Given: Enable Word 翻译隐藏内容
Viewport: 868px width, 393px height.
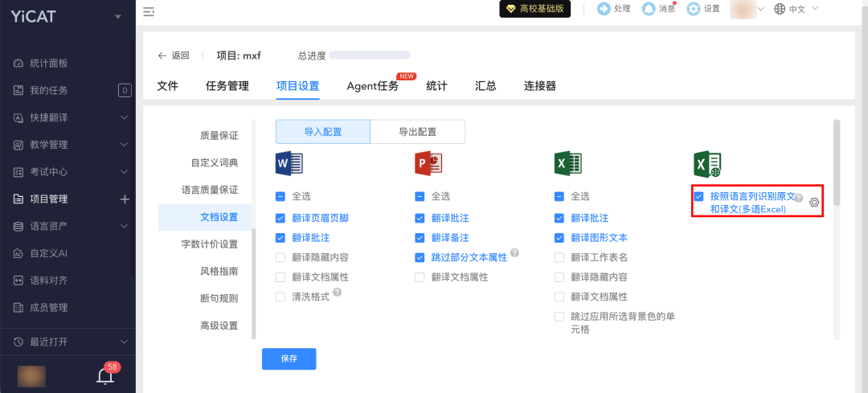Looking at the screenshot, I should pos(280,257).
